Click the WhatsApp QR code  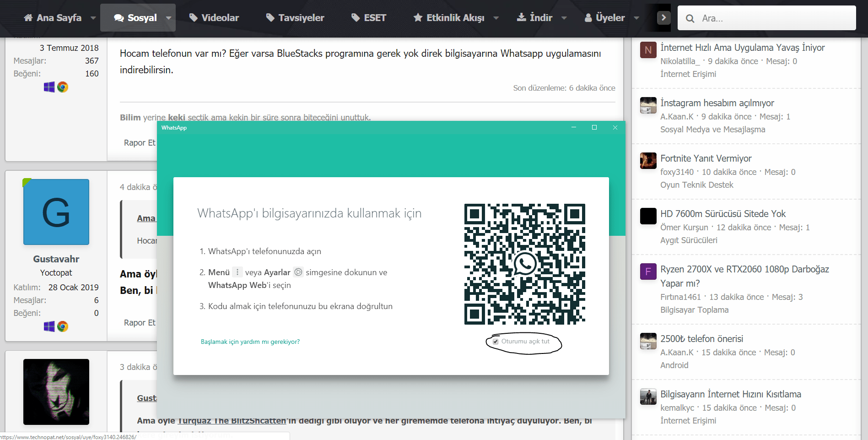point(525,264)
